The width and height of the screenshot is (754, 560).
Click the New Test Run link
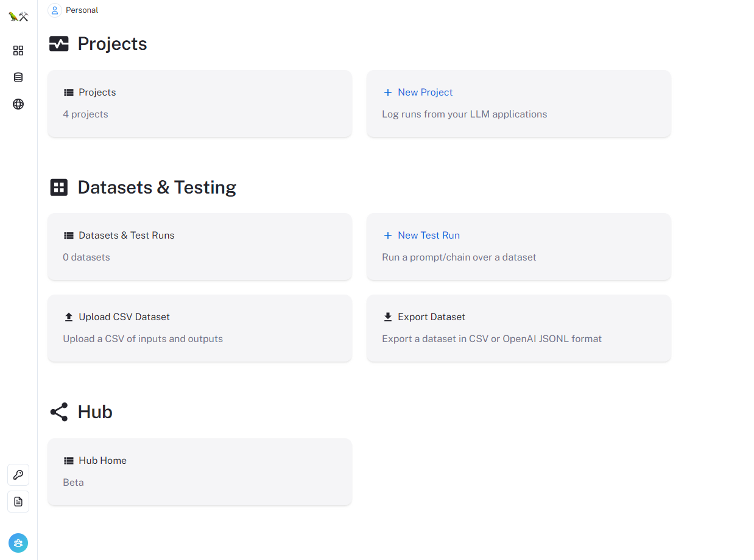pos(429,236)
